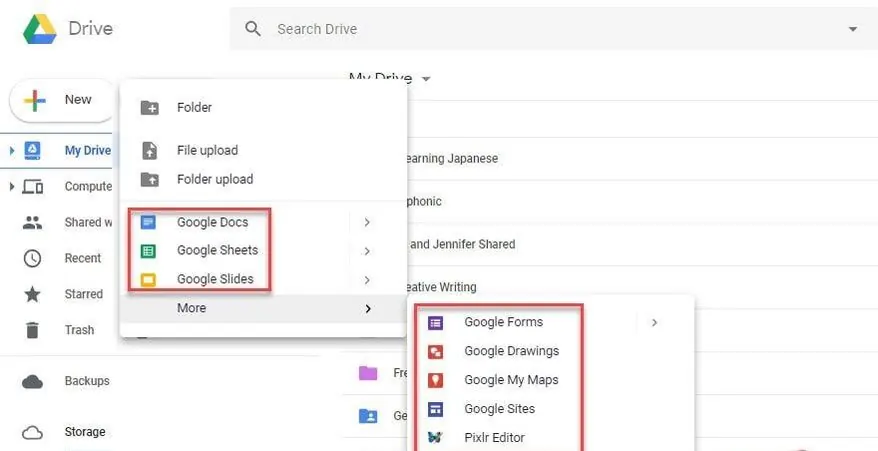The image size is (878, 451).
Task: Click the File upload icon
Action: [150, 150]
